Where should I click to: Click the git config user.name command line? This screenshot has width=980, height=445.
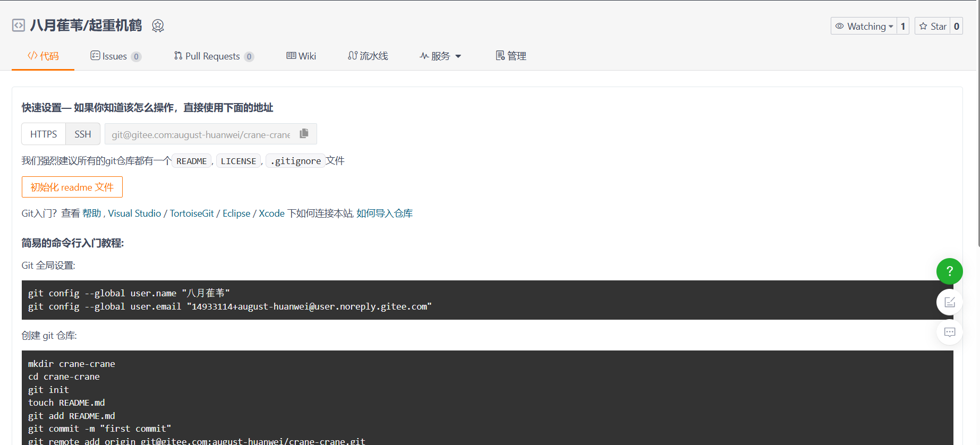pos(129,293)
